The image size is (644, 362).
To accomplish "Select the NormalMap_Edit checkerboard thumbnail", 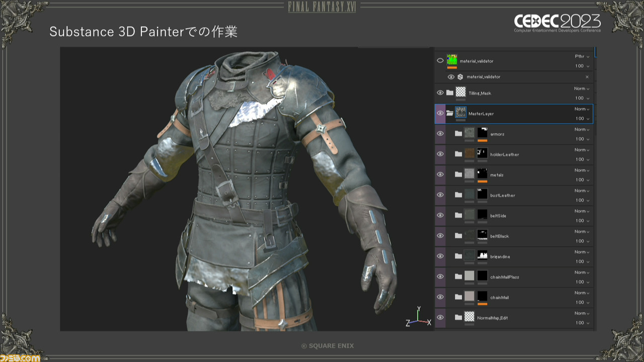I will point(469,317).
